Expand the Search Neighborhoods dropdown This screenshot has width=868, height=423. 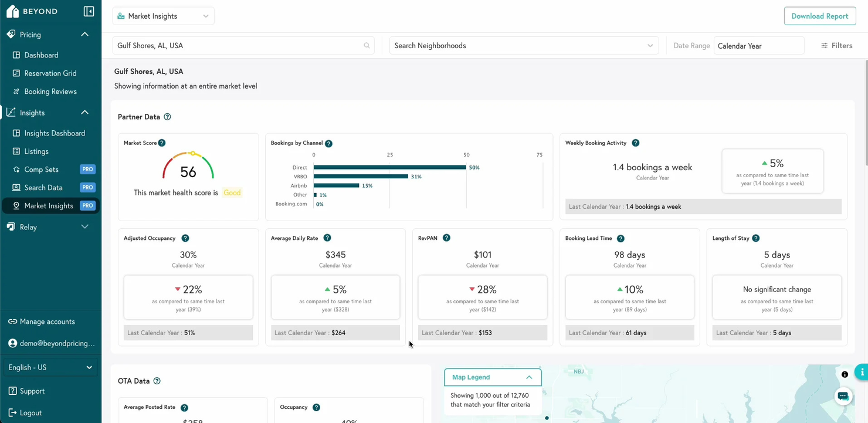click(x=650, y=45)
